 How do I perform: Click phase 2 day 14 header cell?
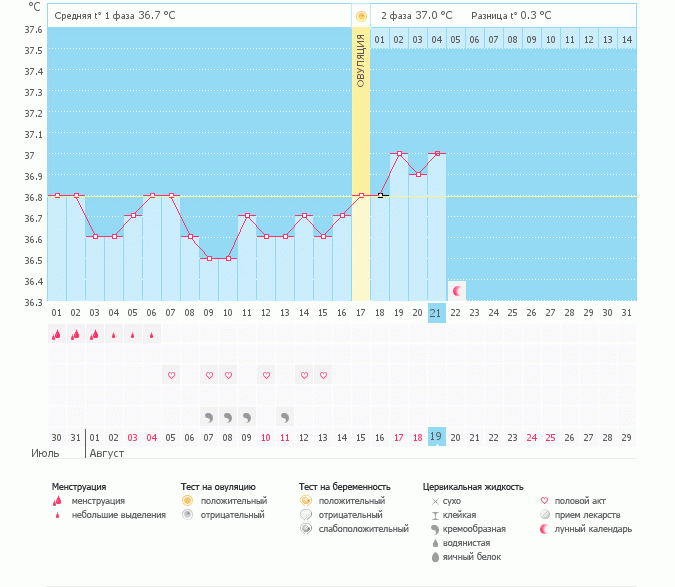click(x=627, y=39)
